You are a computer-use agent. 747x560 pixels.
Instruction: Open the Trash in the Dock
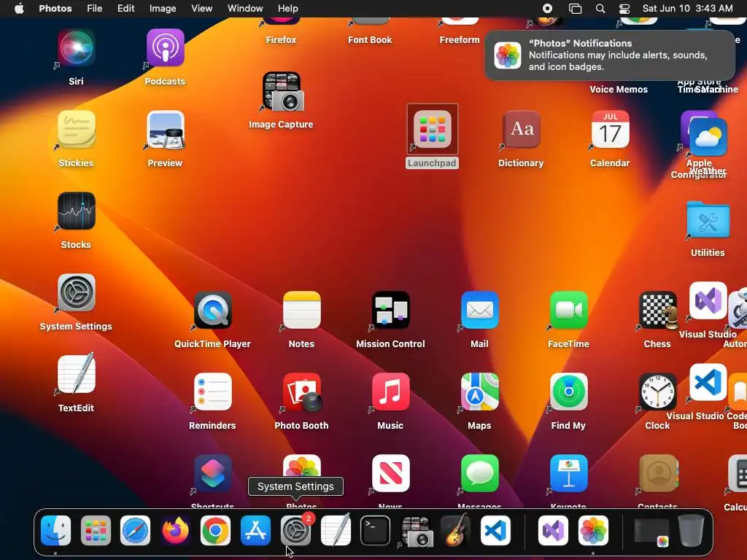tap(692, 531)
